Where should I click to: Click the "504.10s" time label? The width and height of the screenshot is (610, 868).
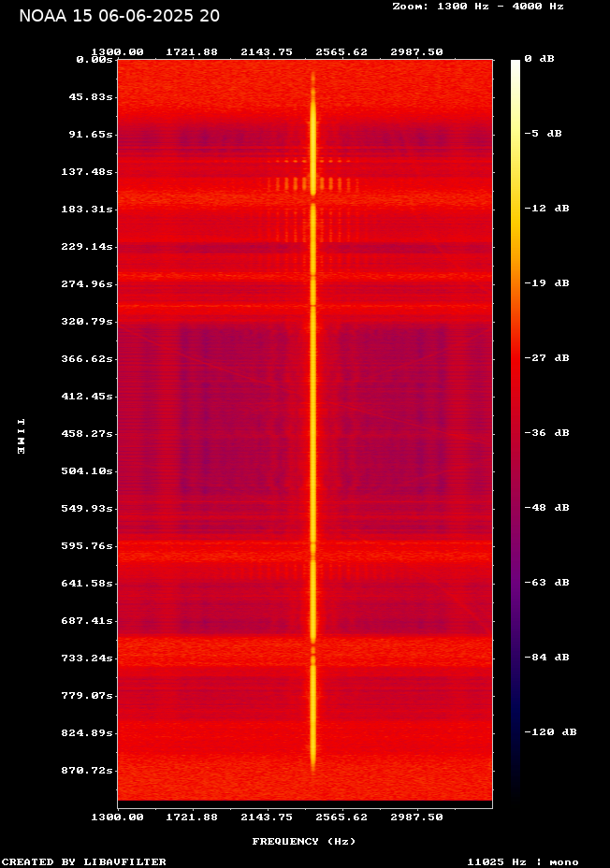click(x=87, y=471)
